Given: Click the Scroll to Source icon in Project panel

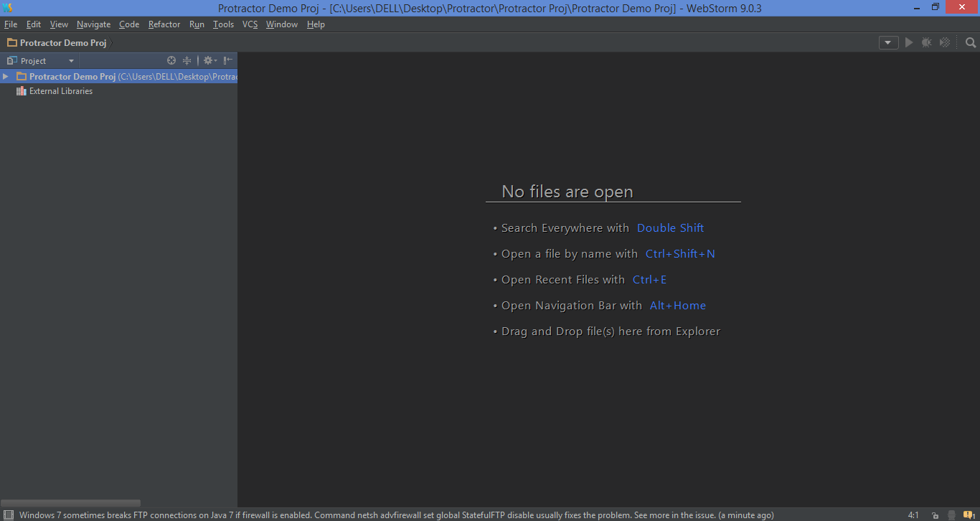Looking at the screenshot, I should pos(171,60).
